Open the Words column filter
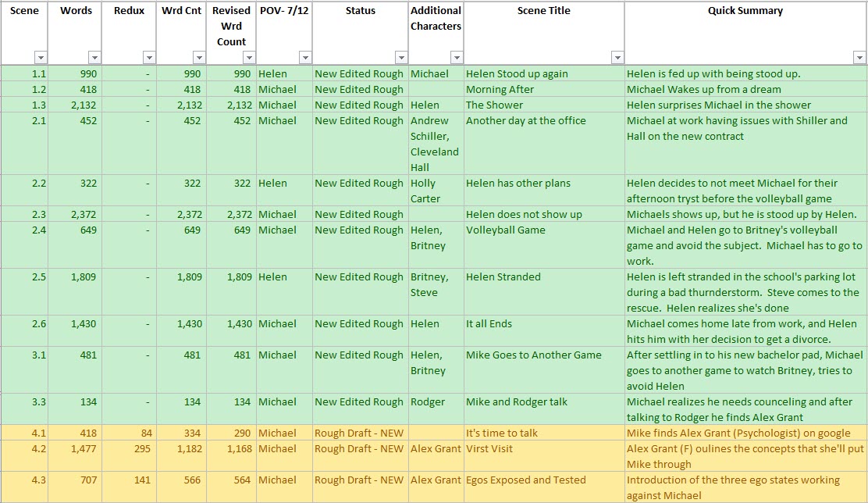Screen dimensions: 868x503 click(94, 56)
